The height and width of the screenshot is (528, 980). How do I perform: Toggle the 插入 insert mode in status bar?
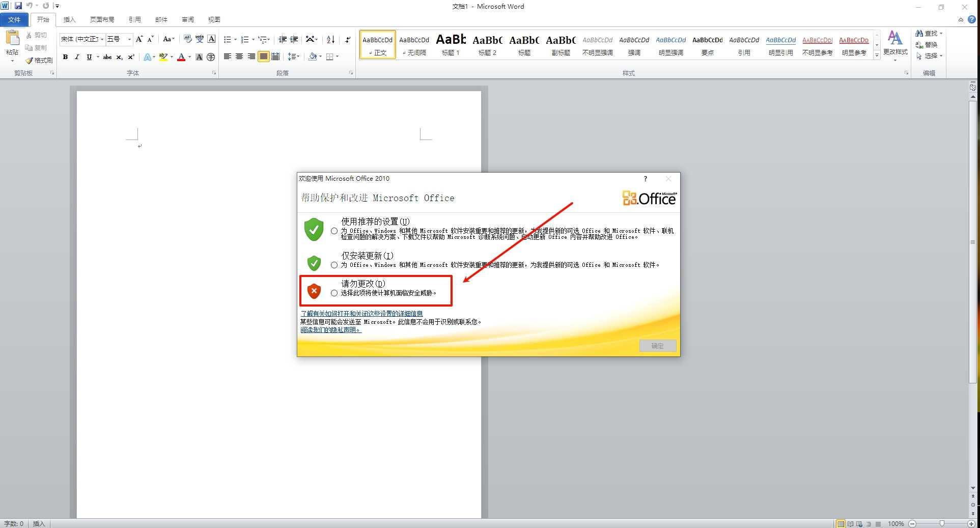(39, 523)
